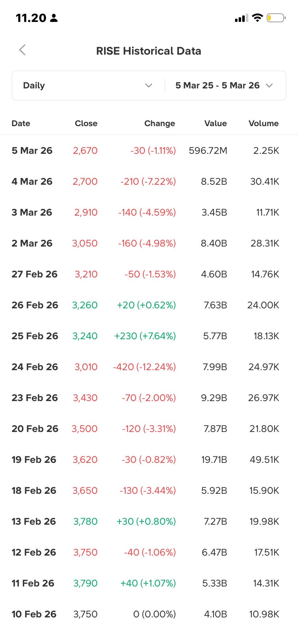Image resolution: width=298 pixels, height=644 pixels.
Task: Tap the Wi-Fi status icon
Action: (257, 18)
